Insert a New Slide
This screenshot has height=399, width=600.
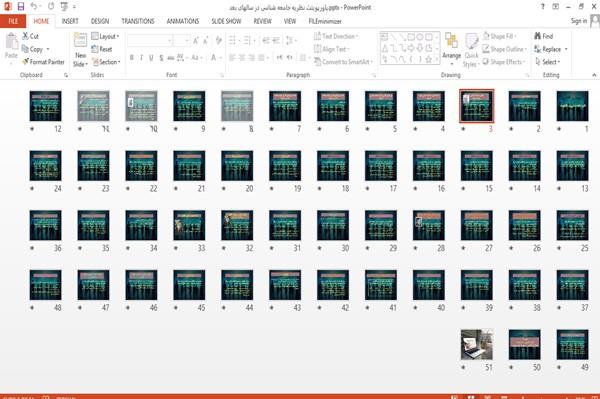(80, 50)
